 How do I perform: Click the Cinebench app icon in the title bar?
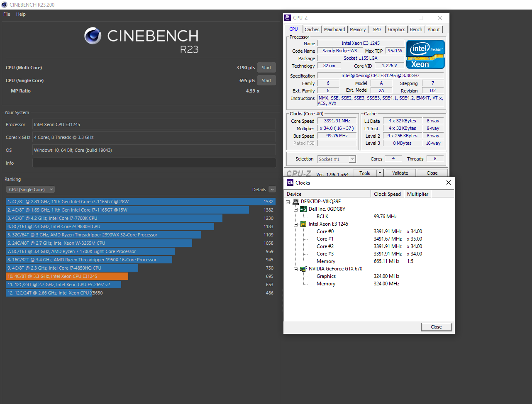[4, 5]
